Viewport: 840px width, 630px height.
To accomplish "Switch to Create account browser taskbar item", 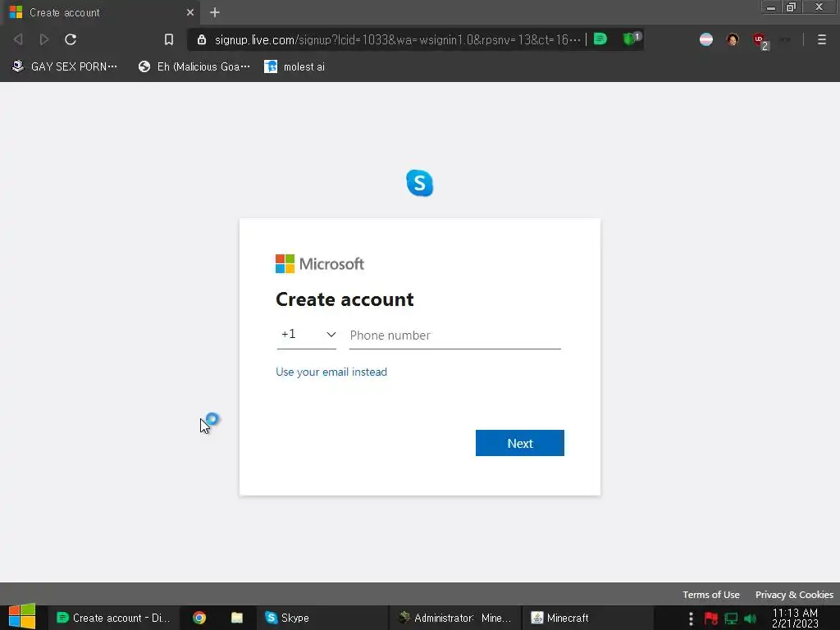I will click(113, 618).
